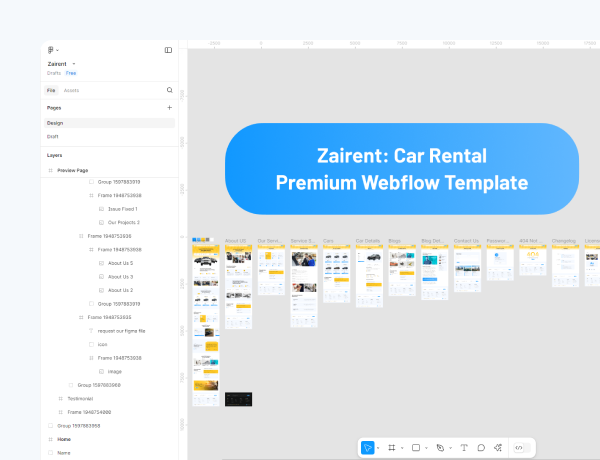The image size is (600, 460).
Task: Switch to the File tab
Action: (51, 90)
